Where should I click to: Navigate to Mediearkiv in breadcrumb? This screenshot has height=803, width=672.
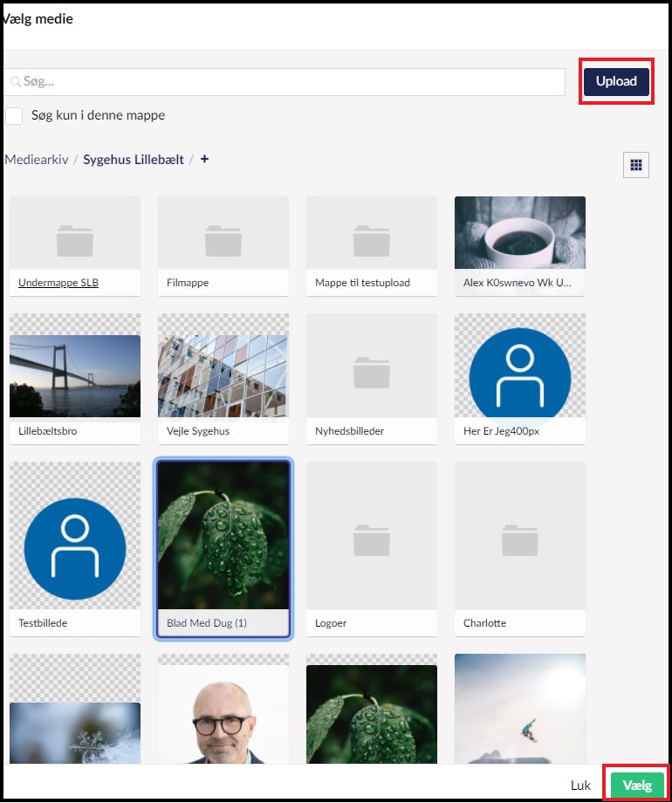coord(37,159)
